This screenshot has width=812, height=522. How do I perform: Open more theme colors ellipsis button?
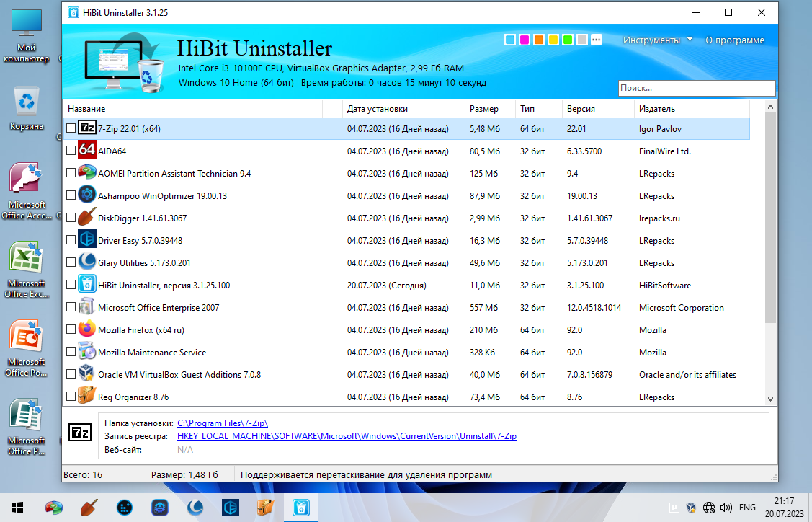pos(597,40)
